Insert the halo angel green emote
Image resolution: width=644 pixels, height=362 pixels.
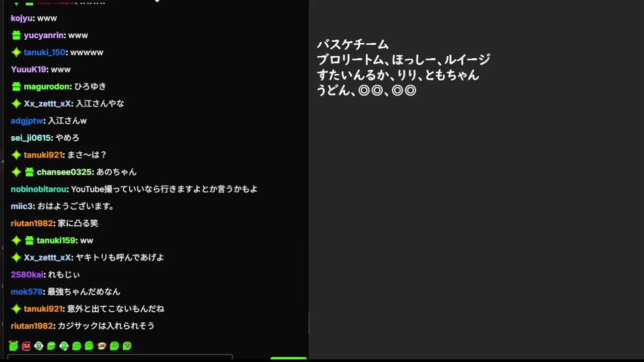click(14, 346)
